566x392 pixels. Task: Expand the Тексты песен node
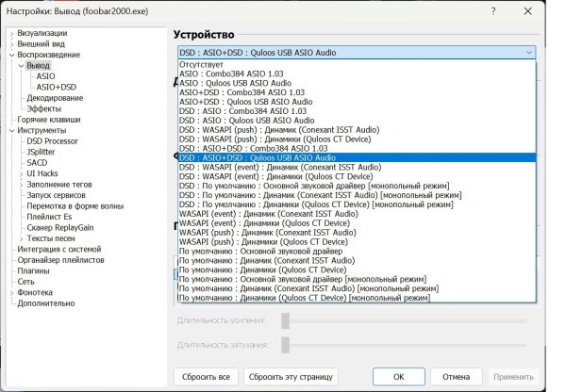coord(22,239)
